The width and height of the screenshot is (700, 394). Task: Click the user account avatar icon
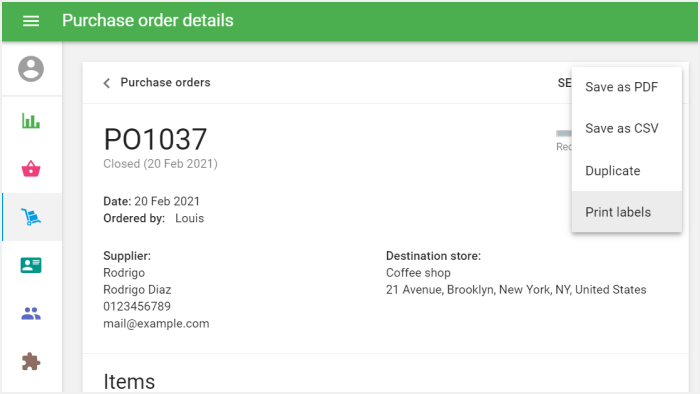pyautogui.click(x=31, y=69)
